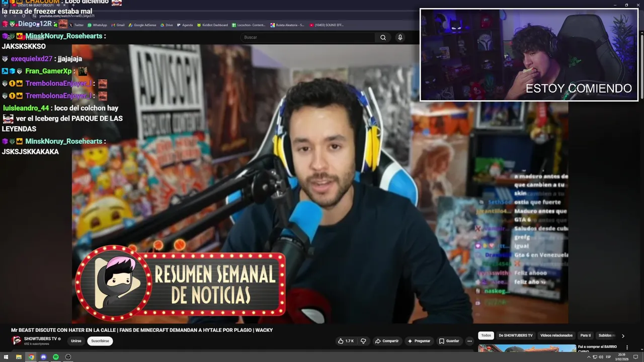Focus the Buscar search field

pos(307,37)
